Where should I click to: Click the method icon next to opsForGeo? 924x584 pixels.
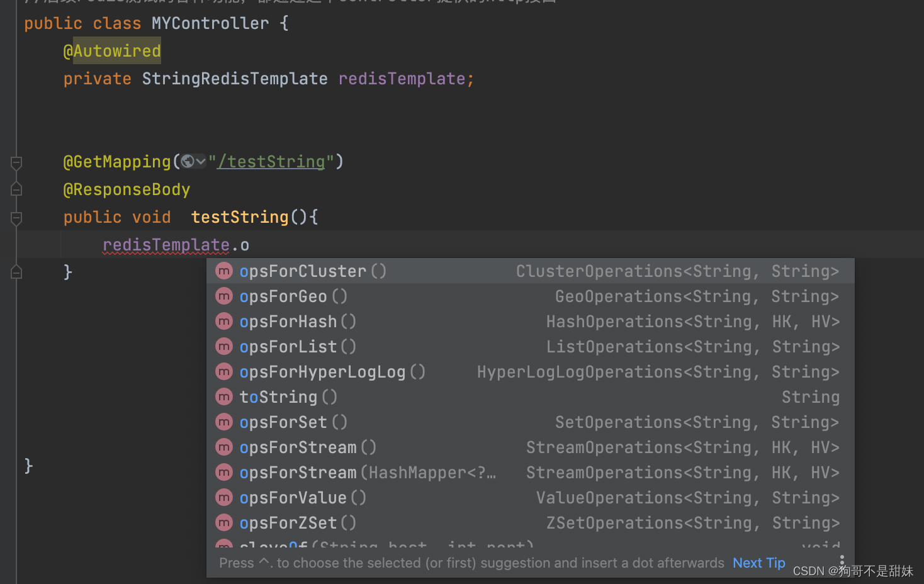[224, 296]
